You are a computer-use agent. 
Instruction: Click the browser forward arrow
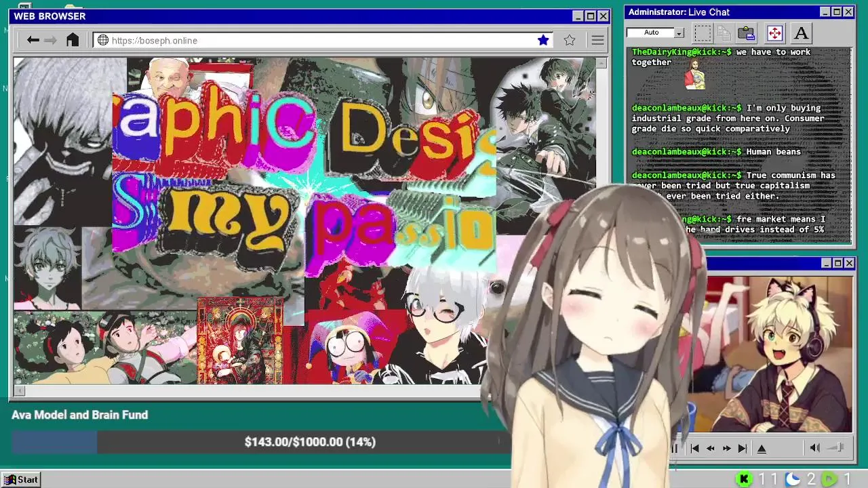(x=50, y=40)
